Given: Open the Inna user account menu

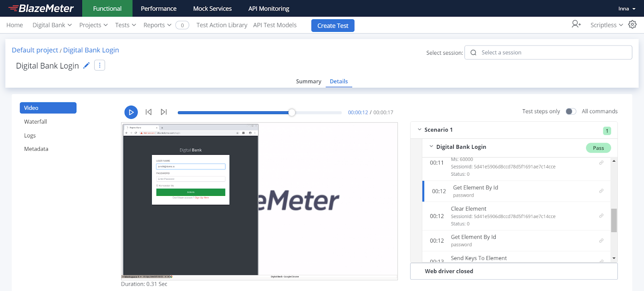Looking at the screenshot, I should 627,8.
